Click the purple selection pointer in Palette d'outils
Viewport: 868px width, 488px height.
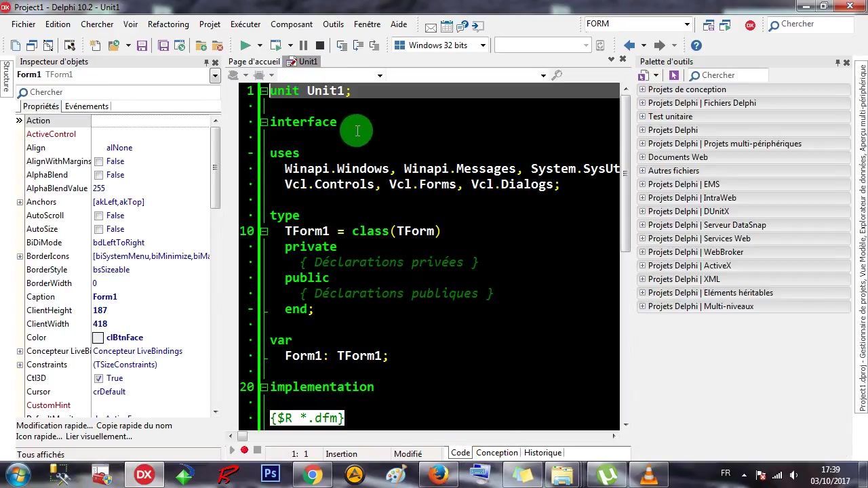tap(673, 75)
